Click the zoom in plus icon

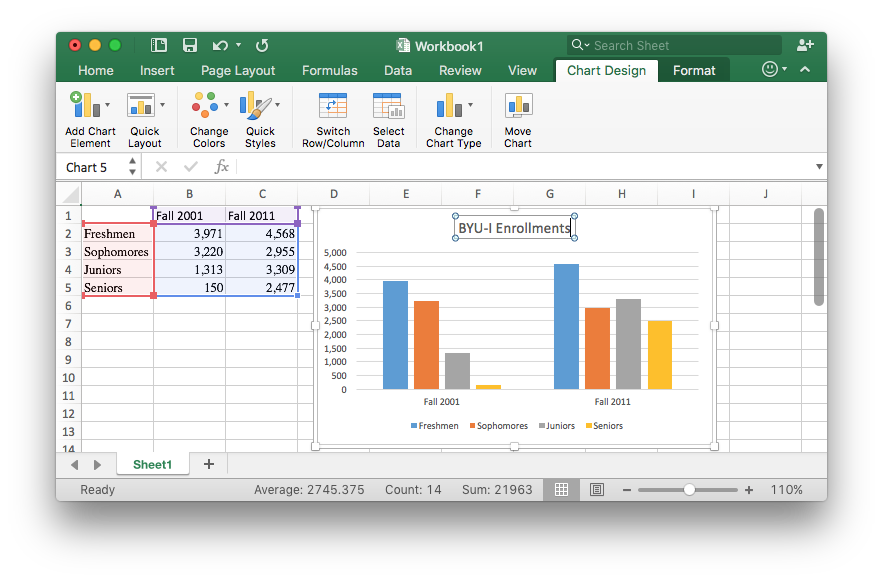749,490
